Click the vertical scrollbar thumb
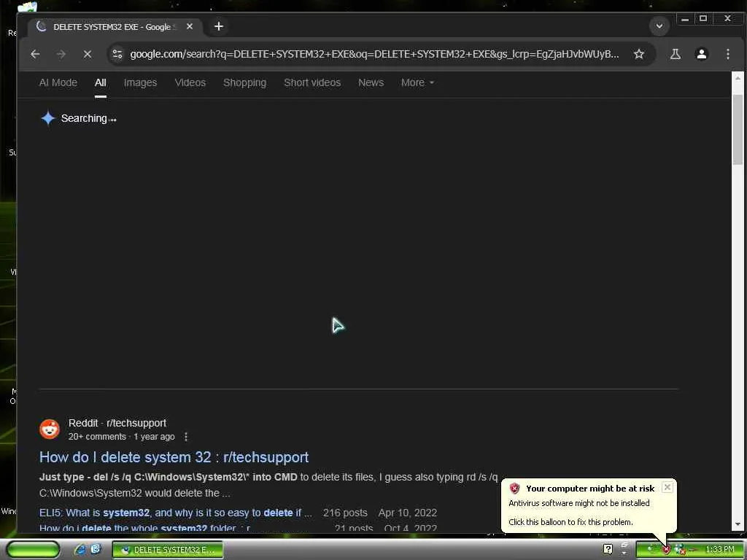Screen dimensions: 747x560 coord(738,130)
